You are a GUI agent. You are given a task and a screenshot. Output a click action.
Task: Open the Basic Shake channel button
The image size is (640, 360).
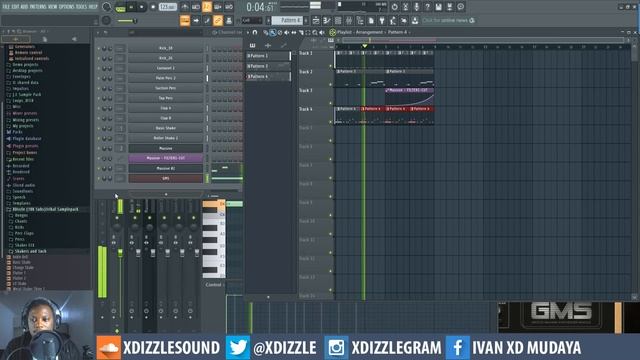pos(166,128)
